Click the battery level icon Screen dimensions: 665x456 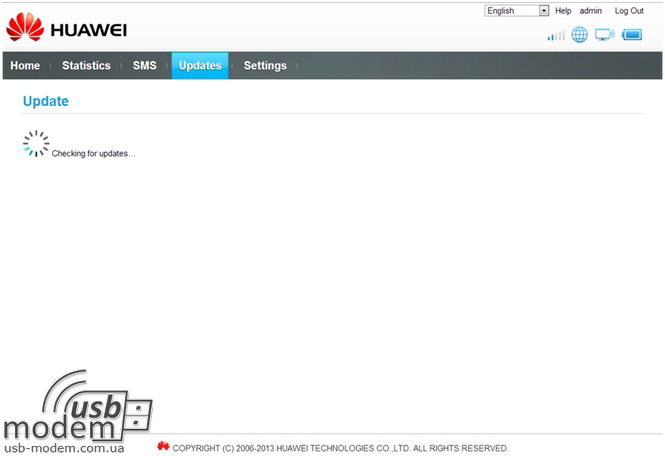631,35
